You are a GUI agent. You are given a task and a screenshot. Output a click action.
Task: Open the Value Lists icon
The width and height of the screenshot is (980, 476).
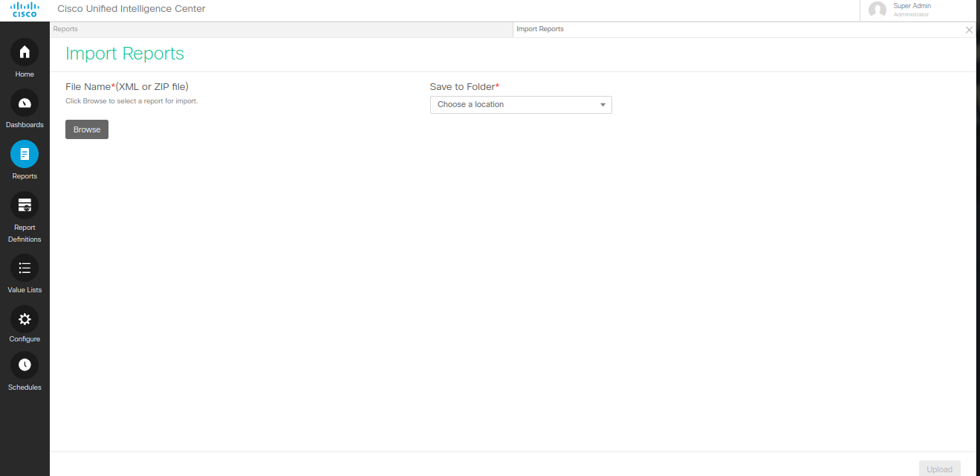[25, 268]
